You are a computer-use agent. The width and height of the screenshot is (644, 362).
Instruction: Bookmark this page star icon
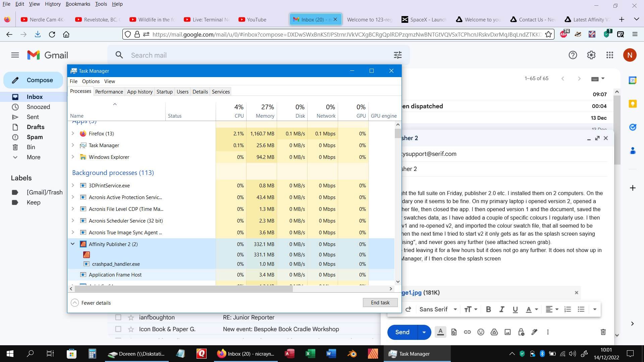[548, 34]
